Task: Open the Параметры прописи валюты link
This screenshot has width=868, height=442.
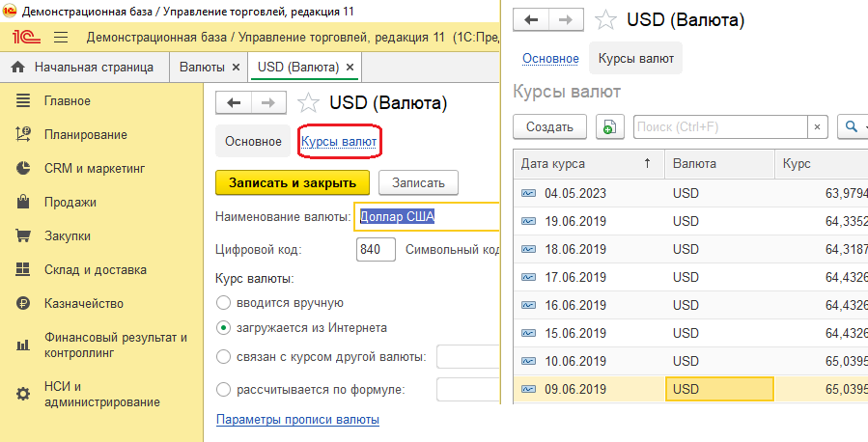Action: click(x=297, y=420)
